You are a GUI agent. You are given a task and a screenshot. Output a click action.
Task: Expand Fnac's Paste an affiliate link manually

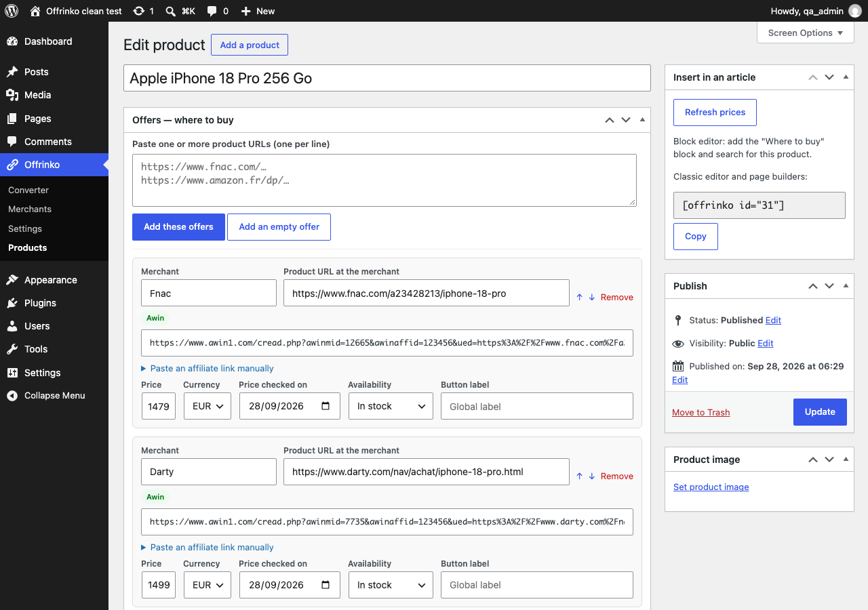coord(208,368)
